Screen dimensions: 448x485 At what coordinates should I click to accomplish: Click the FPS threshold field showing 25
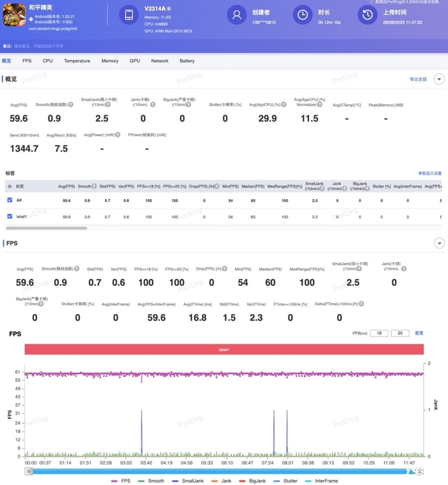400,333
